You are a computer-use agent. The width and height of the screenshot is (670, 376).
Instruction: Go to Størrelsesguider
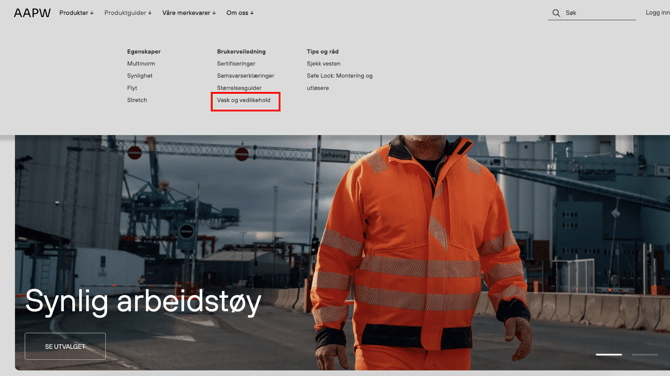(x=239, y=88)
